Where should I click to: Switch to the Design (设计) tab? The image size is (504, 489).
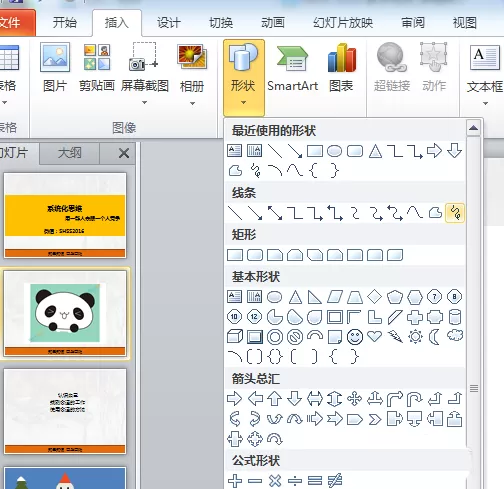point(169,23)
